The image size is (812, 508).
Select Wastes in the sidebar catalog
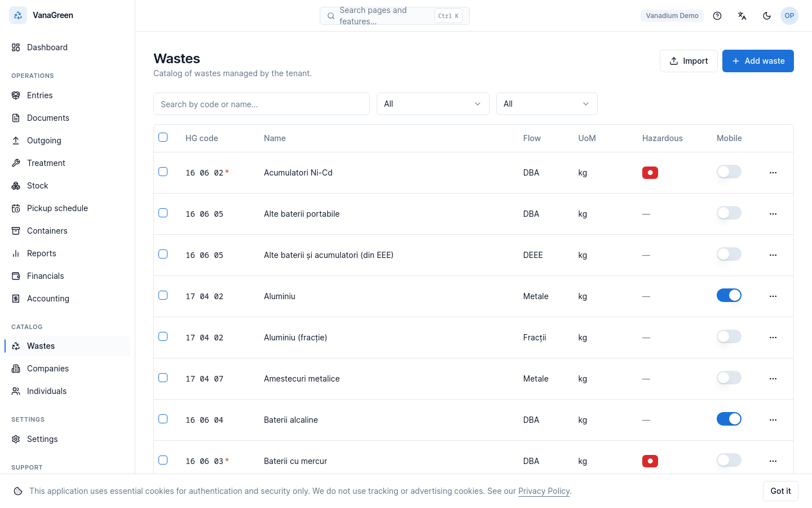[67, 346]
